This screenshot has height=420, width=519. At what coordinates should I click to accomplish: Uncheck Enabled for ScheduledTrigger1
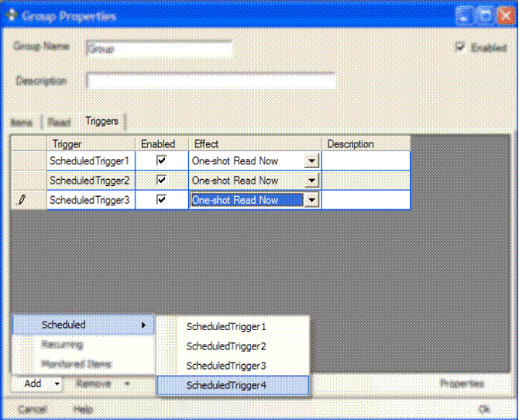point(162,160)
